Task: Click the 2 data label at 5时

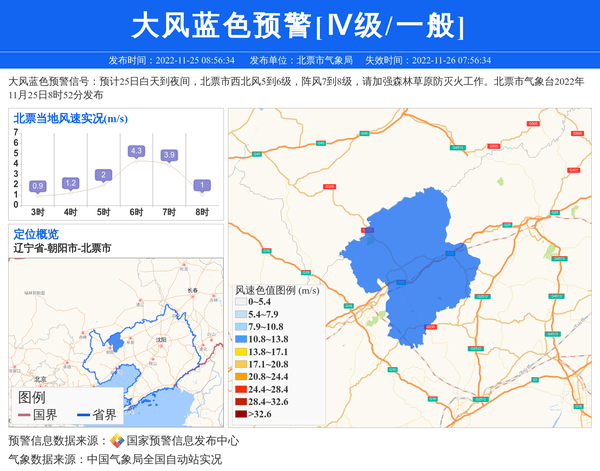Action: pyautogui.click(x=103, y=175)
